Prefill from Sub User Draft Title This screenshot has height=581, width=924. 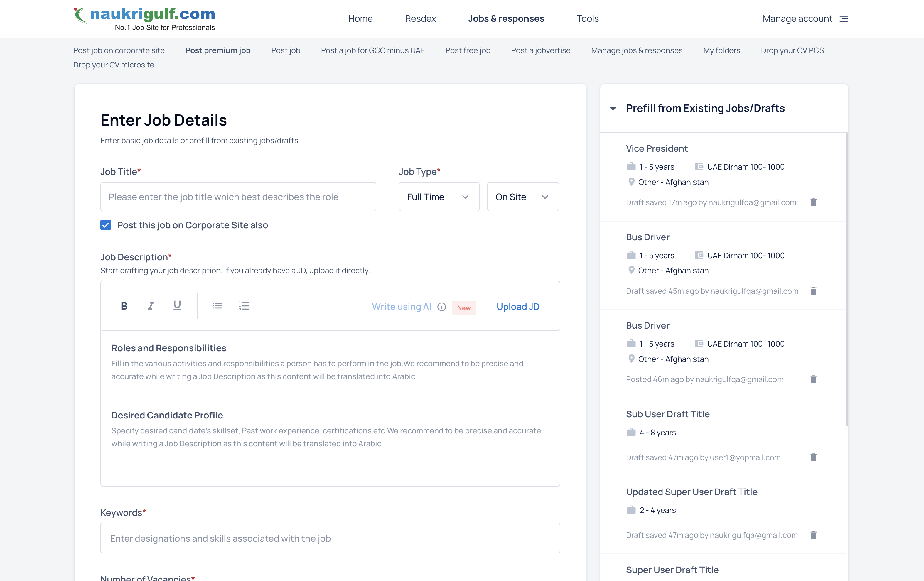click(x=668, y=414)
